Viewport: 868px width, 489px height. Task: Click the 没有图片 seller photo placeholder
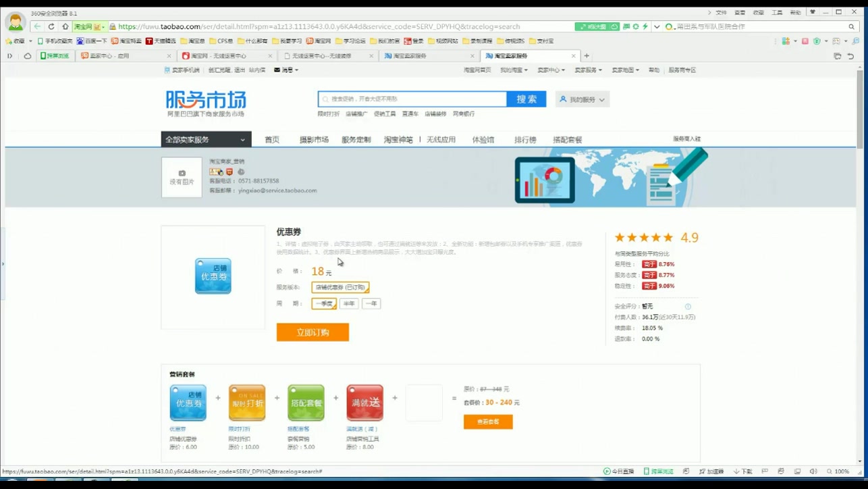pyautogui.click(x=182, y=177)
